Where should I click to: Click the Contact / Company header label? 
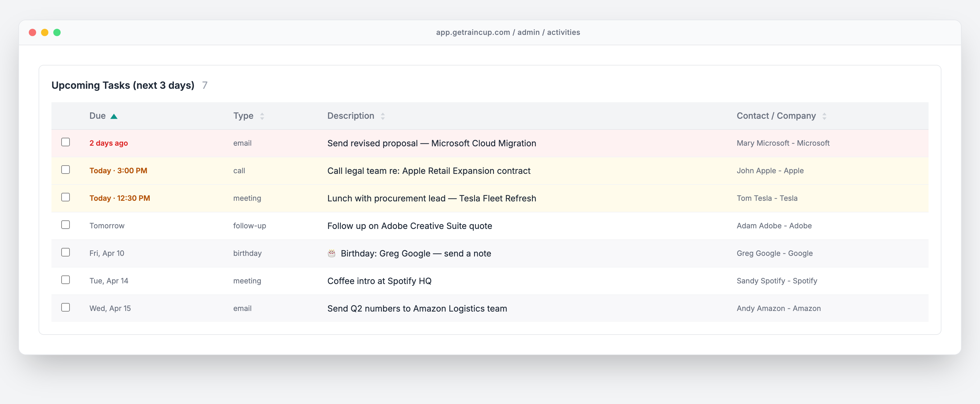[x=776, y=116]
